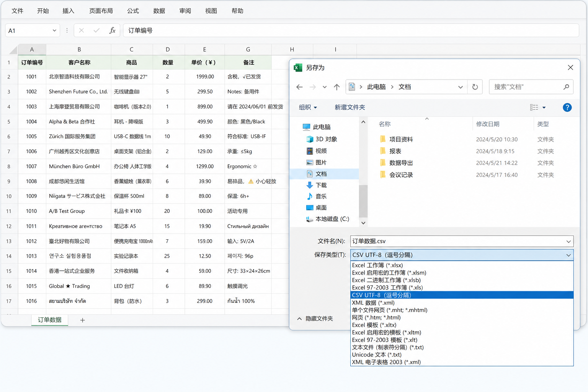Open the 数据导出 folder
Screen dimensions: 588x392
click(x=396, y=163)
